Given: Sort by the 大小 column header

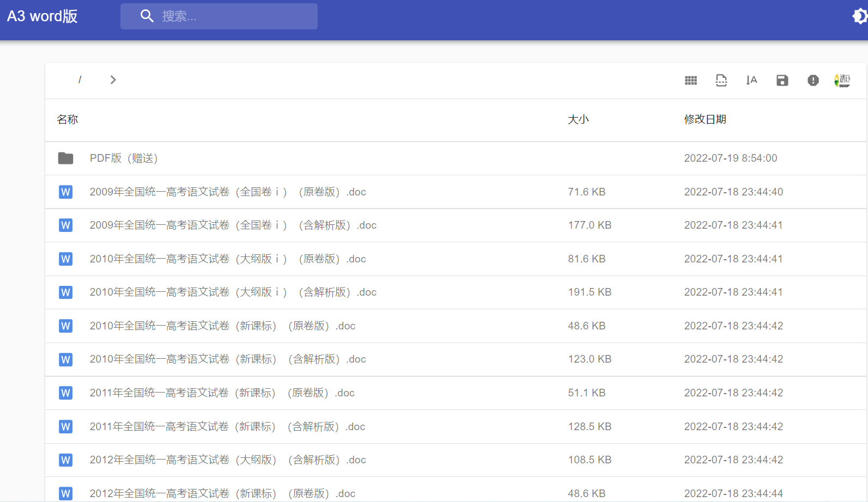Looking at the screenshot, I should [579, 120].
